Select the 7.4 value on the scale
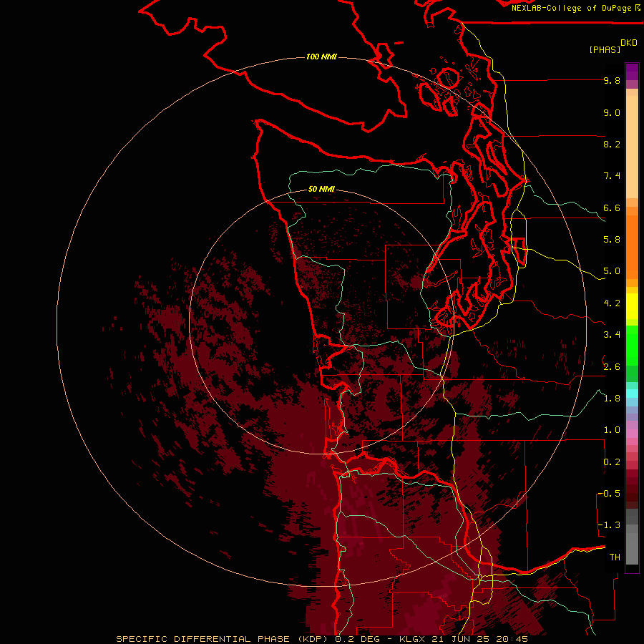Image resolution: width=644 pixels, height=644 pixels. [612, 176]
